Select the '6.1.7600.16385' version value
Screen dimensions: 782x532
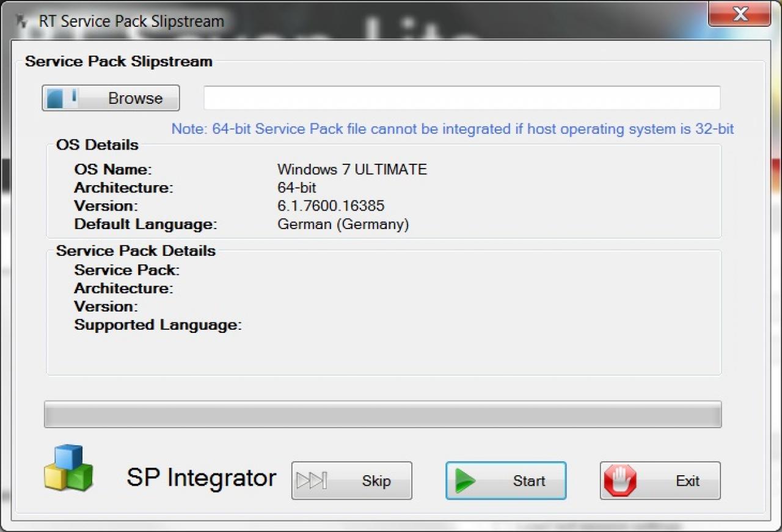click(331, 206)
